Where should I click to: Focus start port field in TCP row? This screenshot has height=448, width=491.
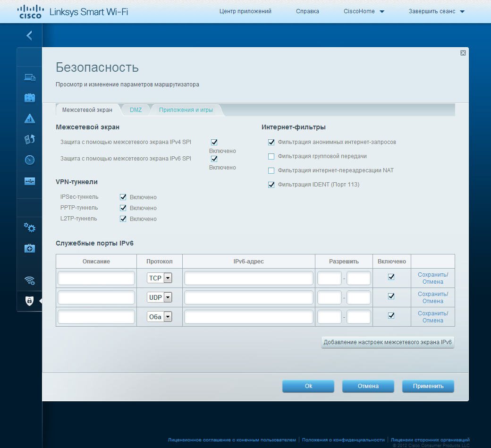330,278
